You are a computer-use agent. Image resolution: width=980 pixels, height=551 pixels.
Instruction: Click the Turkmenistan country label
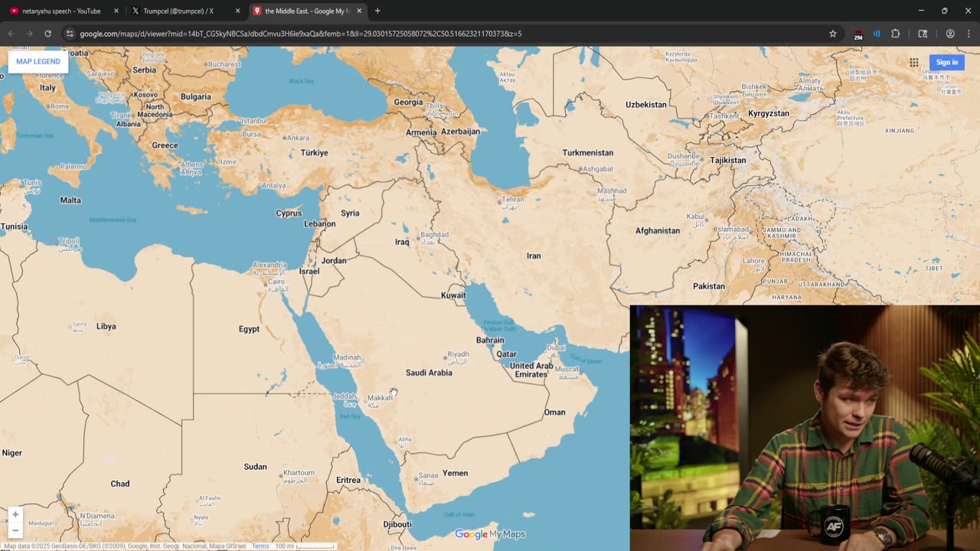click(588, 152)
